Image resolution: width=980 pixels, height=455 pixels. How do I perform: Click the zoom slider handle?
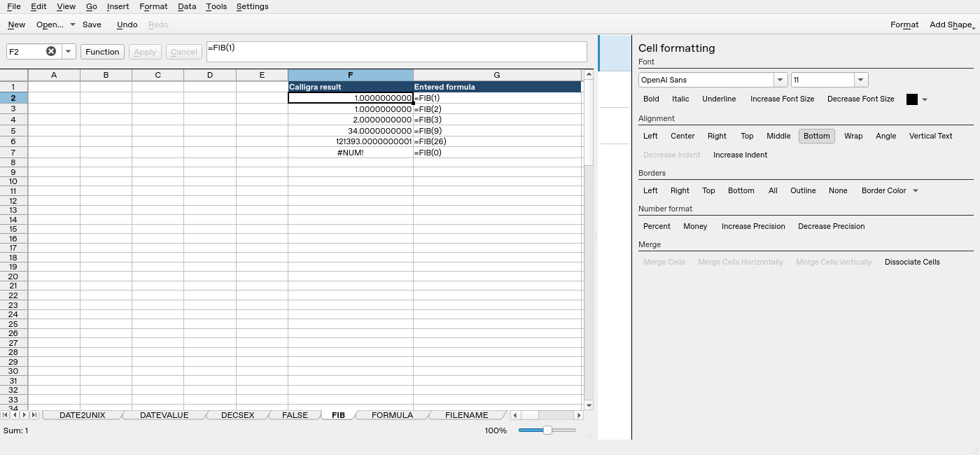pyautogui.click(x=547, y=430)
